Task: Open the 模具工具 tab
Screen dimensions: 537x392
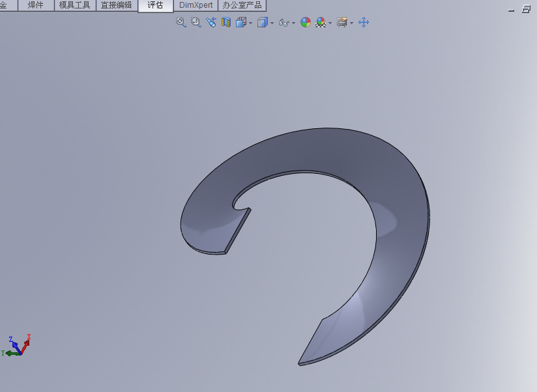Action: point(75,5)
